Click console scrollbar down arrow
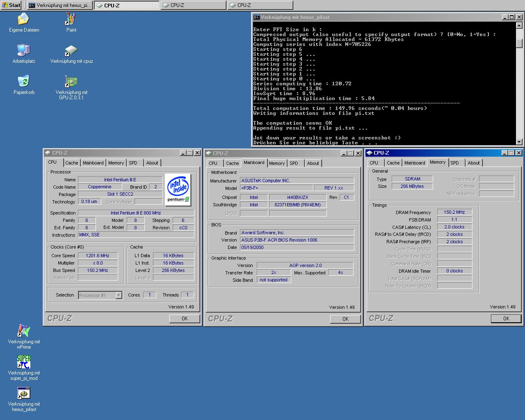525x420 pixels. pos(519,142)
